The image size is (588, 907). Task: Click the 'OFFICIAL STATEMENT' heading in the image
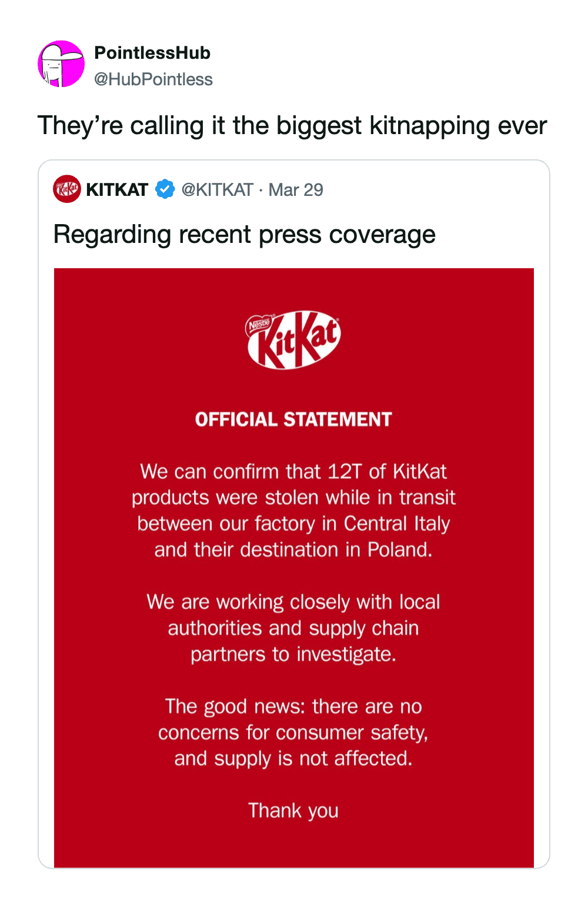(x=293, y=419)
